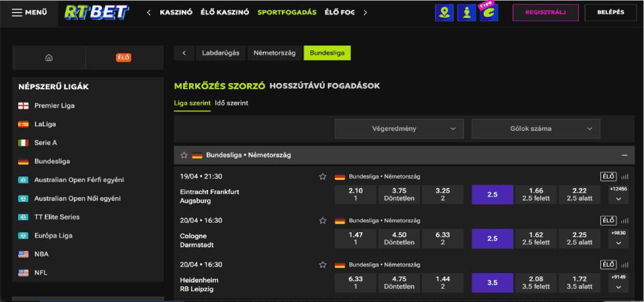
Task: Open live badge for Eintracht Frankfurt match
Action: point(608,177)
